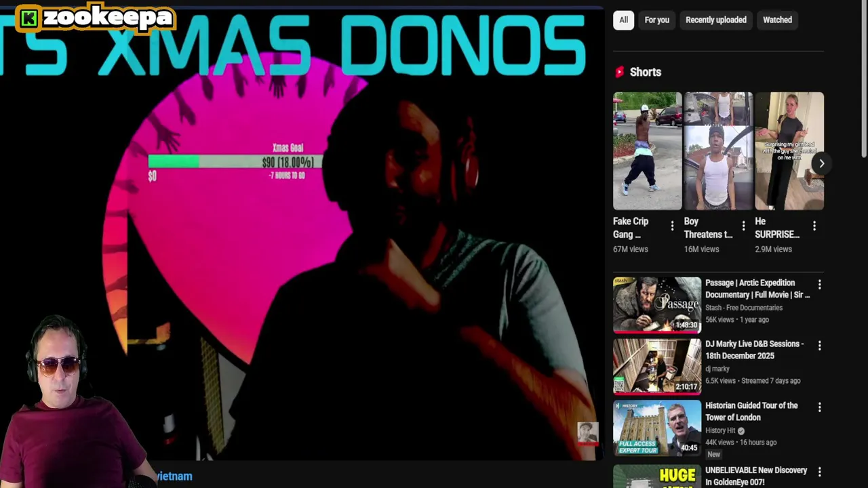Image resolution: width=868 pixels, height=488 pixels.
Task: Click the 67M views text
Action: coord(631,249)
